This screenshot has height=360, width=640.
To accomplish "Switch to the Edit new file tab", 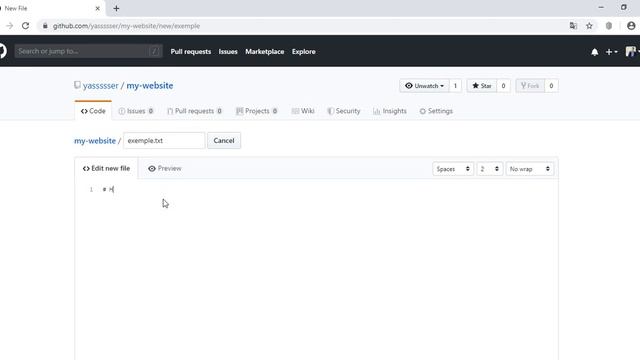I will [106, 169].
